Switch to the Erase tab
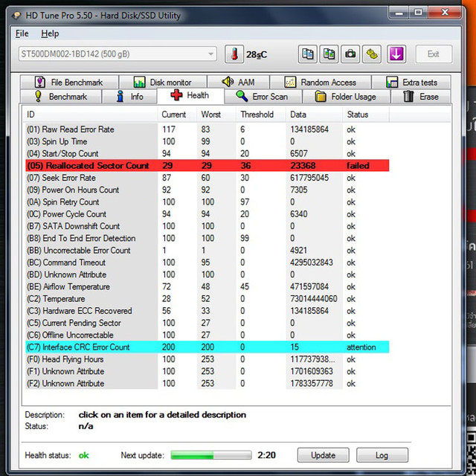476x476 pixels. click(421, 97)
